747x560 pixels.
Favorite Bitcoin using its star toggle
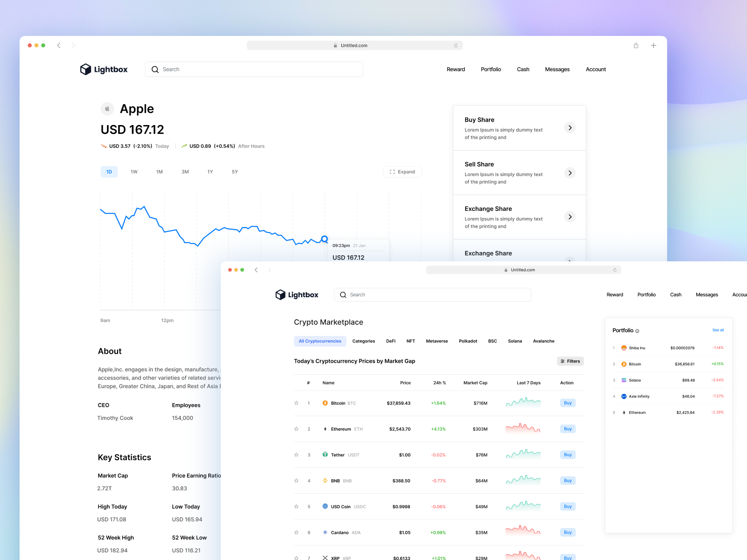[x=296, y=403]
